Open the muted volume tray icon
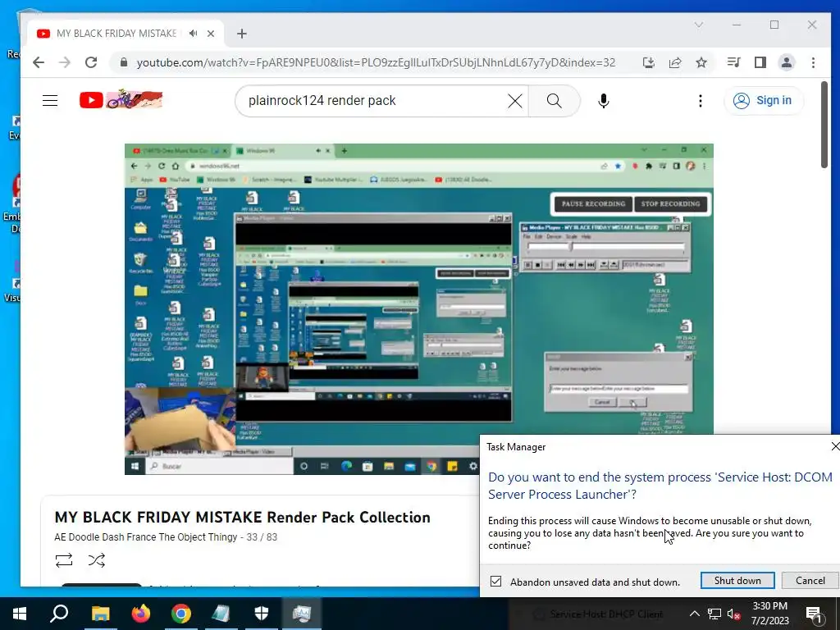840x630 pixels. tap(734, 614)
